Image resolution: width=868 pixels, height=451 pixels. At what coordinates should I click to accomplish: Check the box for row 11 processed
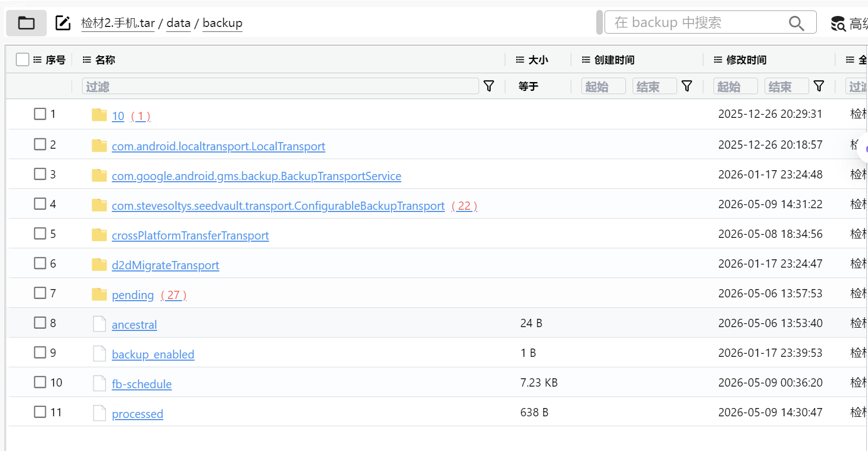(x=40, y=412)
